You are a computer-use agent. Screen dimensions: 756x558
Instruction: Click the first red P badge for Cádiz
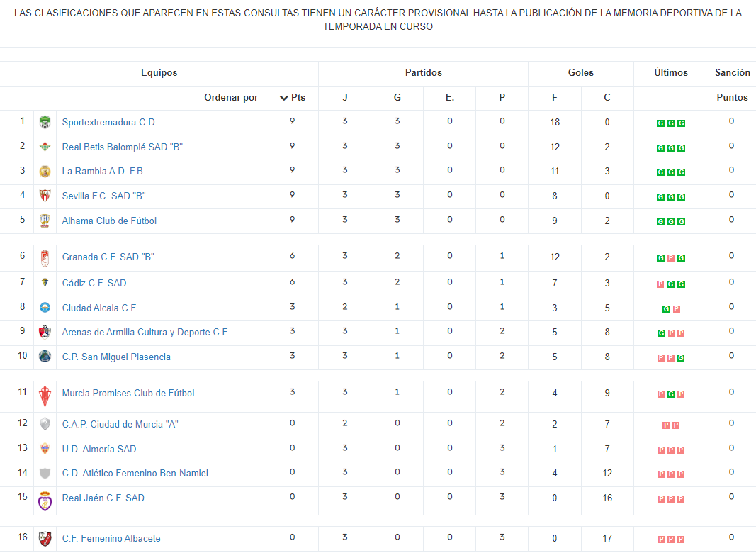(x=660, y=284)
